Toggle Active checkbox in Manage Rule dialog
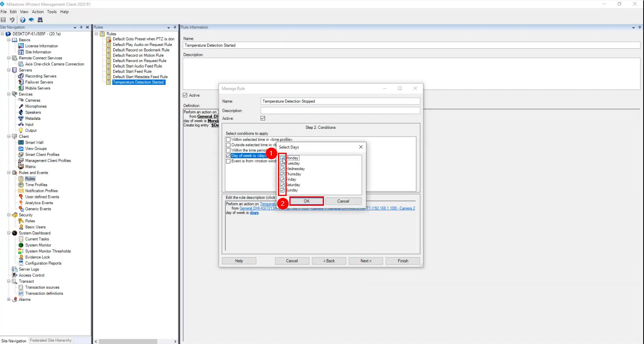Viewport: 644px width, 344px height. click(x=263, y=118)
